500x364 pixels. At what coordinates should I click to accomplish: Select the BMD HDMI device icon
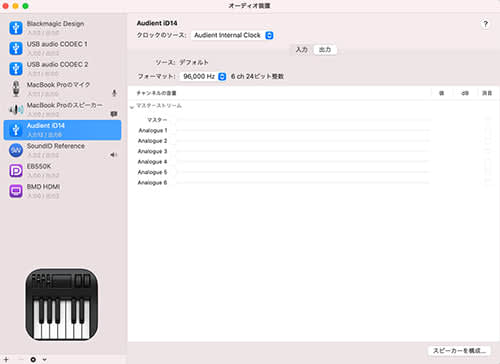pyautogui.click(x=16, y=191)
